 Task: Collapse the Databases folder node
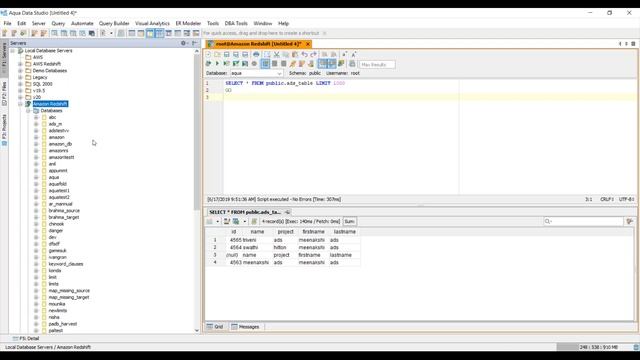point(28,111)
